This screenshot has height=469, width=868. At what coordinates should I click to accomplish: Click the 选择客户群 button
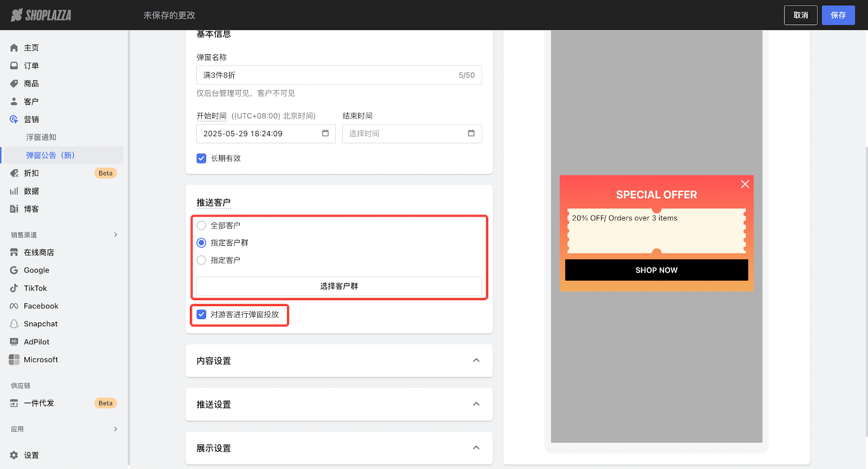tap(339, 286)
